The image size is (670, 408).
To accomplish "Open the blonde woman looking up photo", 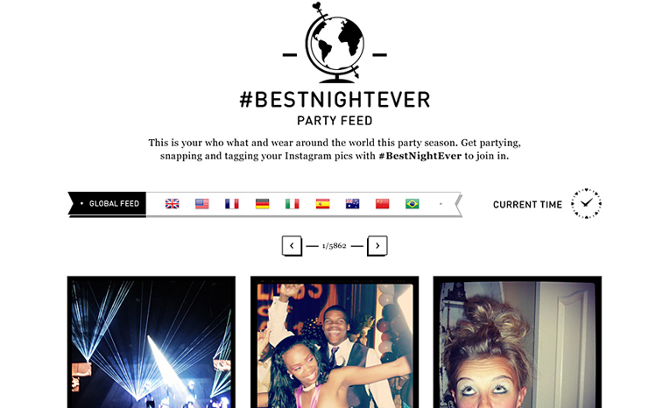I will (x=517, y=342).
